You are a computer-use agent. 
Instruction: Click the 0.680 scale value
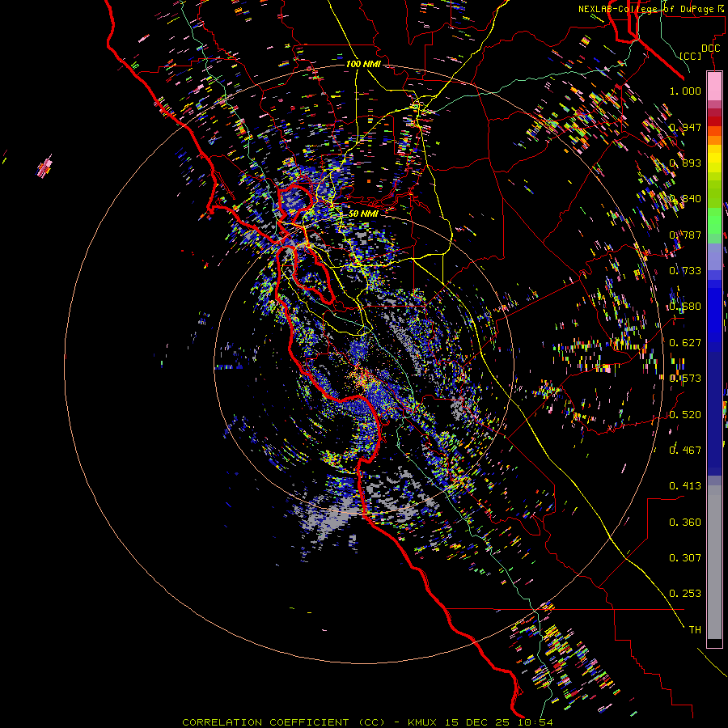click(685, 307)
